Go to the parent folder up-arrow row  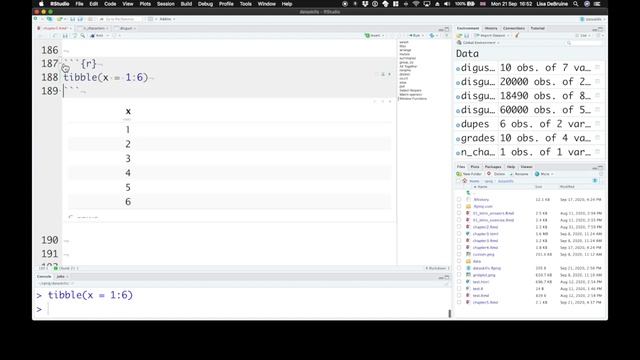tap(468, 193)
